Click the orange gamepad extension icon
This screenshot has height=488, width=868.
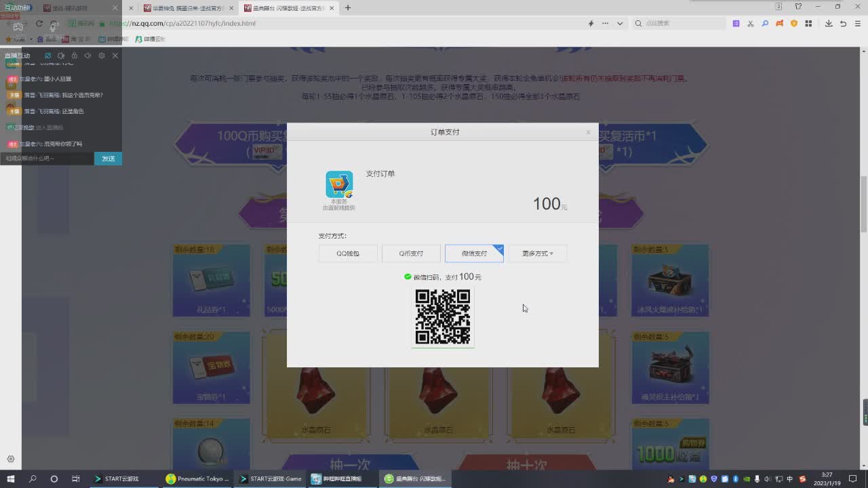pyautogui.click(x=779, y=23)
